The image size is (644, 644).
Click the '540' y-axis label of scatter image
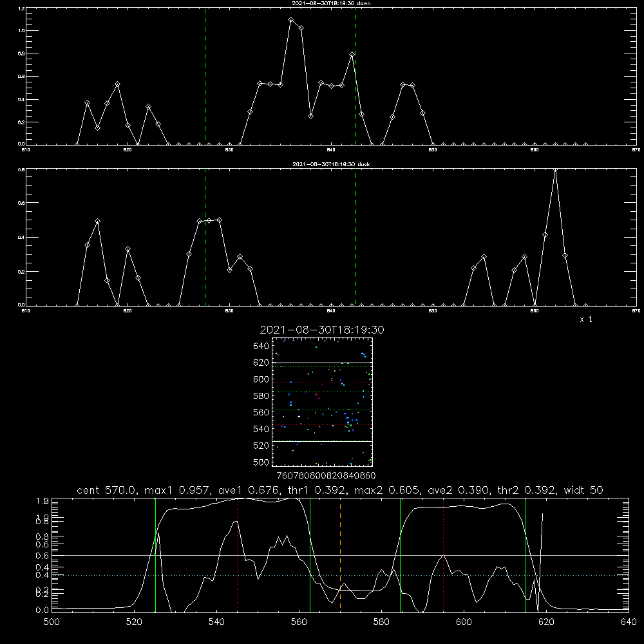coord(261,429)
